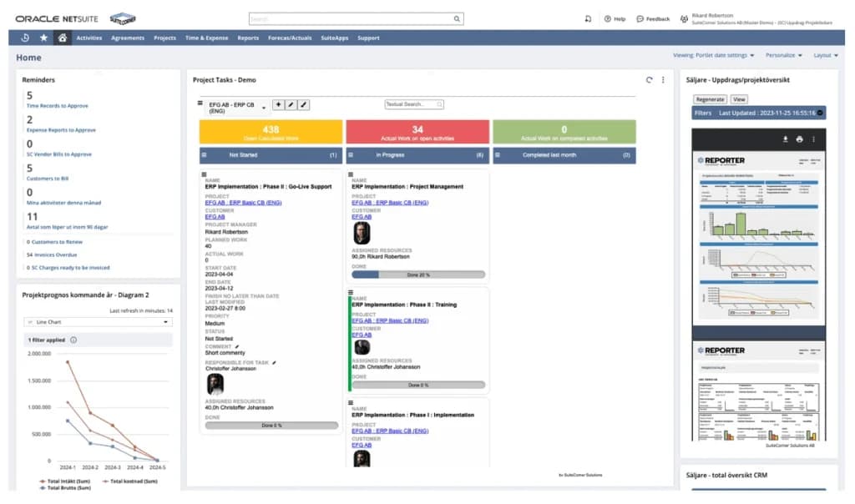This screenshot has width=855, height=504.
Task: Click the pencil edit button in Project Tasks toolbar
Action: click(291, 104)
